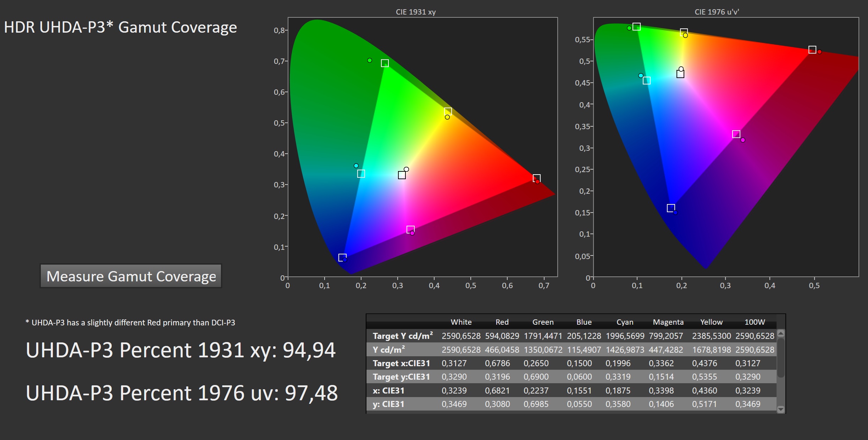This screenshot has height=440, width=868.
Task: Click the Y cd/m² row label
Action: coord(388,350)
